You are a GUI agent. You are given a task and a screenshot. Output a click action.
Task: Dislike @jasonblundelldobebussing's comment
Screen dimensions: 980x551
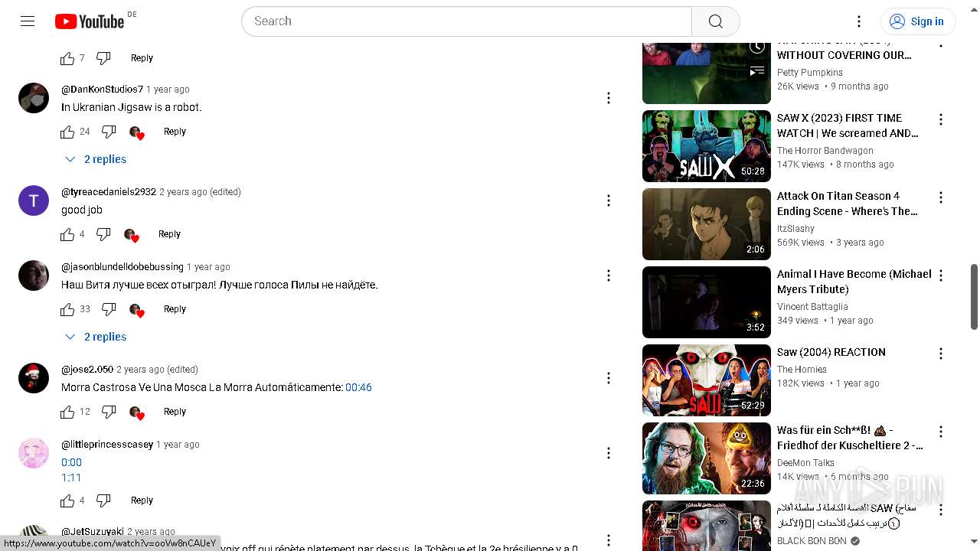point(109,309)
